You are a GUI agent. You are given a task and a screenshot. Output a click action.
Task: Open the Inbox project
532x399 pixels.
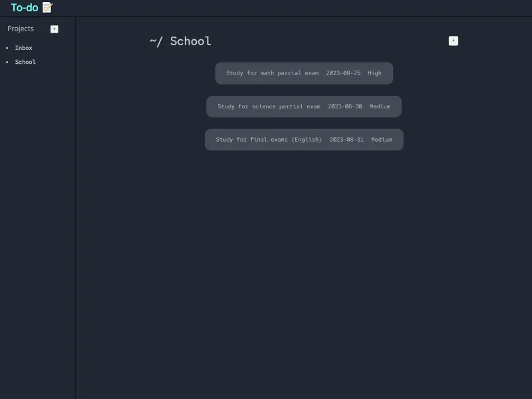[23, 47]
